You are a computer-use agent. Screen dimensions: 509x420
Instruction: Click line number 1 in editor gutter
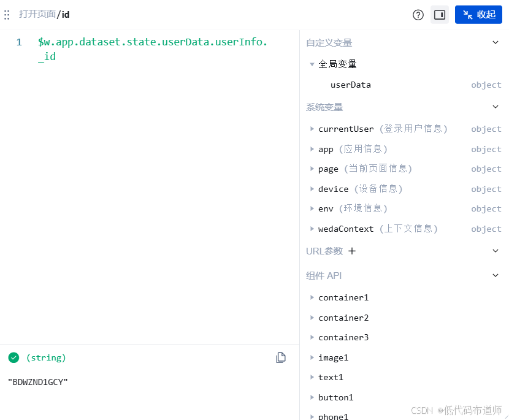pos(19,42)
